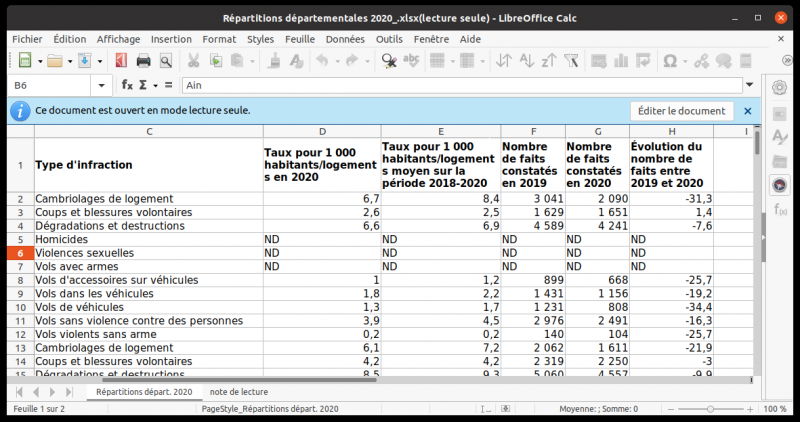800x422 pixels.
Task: Click the Éditer le document button
Action: [x=680, y=111]
